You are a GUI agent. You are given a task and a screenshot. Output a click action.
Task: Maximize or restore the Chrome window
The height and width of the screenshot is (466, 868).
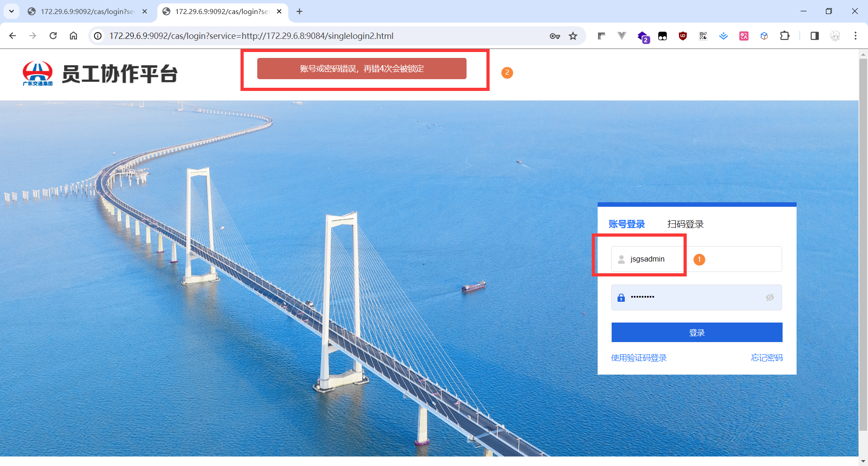coord(829,11)
